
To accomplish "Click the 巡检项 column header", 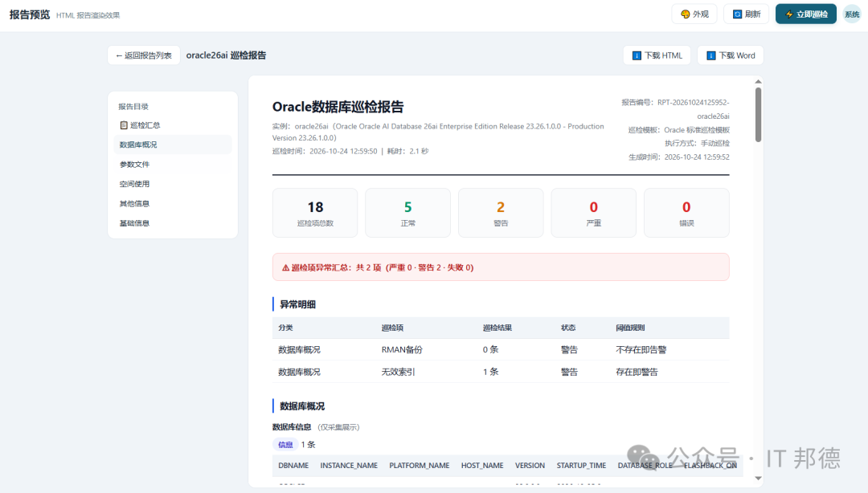I will coord(392,328).
